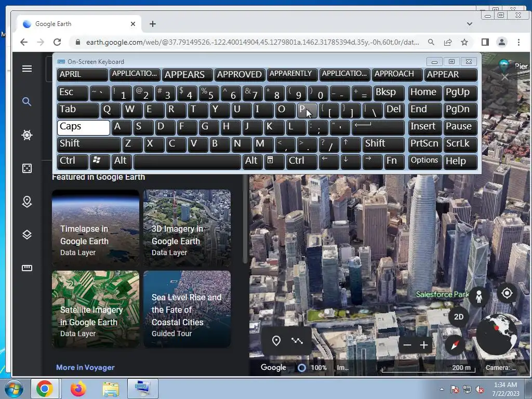Bookmark this page with star icon
Viewport: 532px width, 399px height.
[464, 42]
